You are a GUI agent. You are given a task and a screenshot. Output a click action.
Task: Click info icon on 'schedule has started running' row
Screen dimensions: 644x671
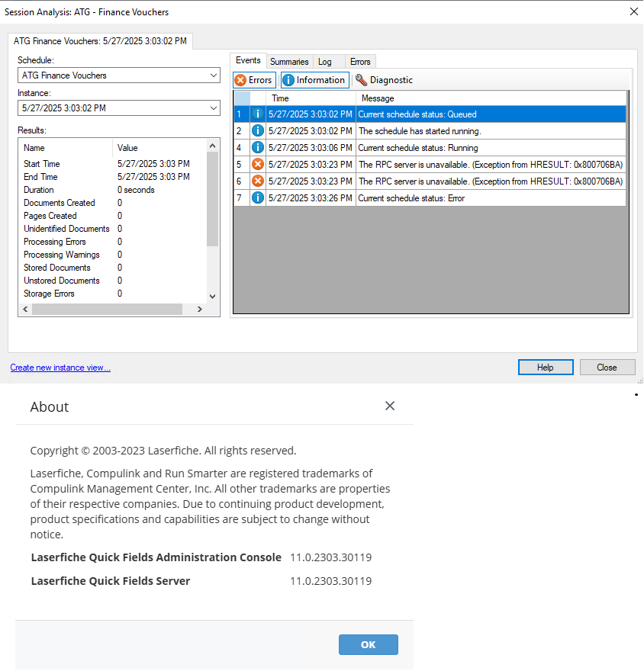(x=257, y=131)
